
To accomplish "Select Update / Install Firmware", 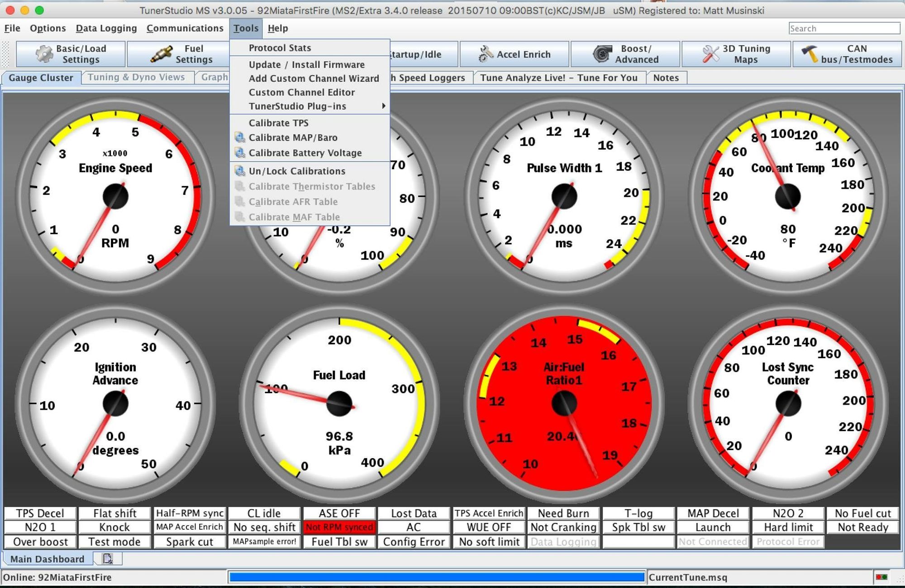I will coord(306,65).
